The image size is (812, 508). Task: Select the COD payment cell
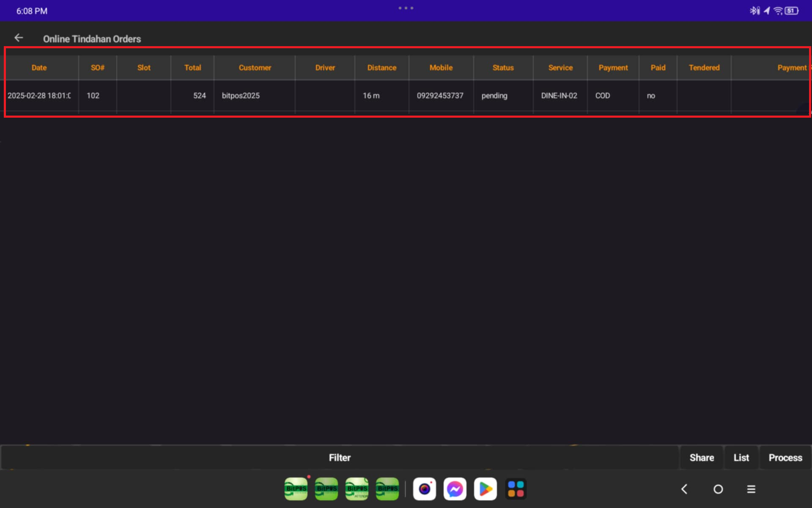613,96
